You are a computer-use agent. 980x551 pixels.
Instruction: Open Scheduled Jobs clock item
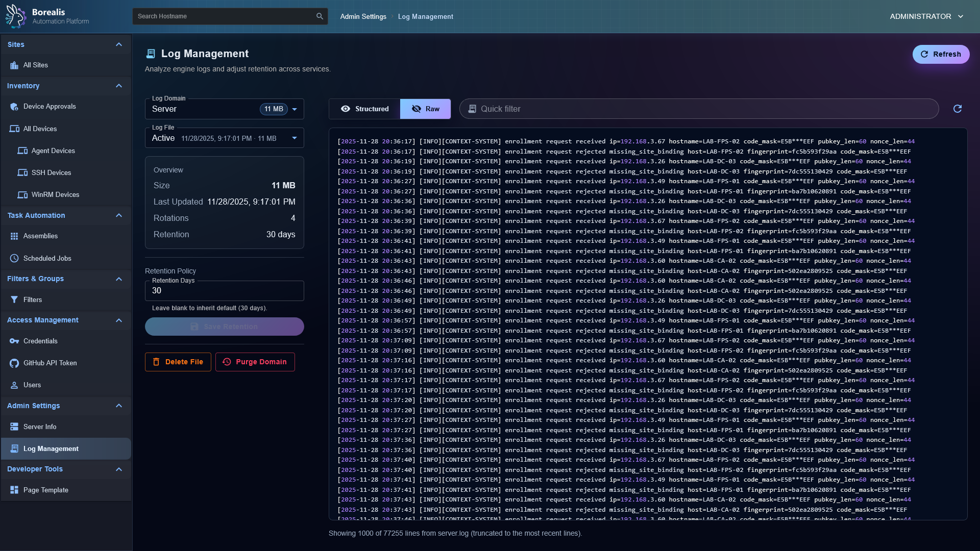click(x=47, y=259)
